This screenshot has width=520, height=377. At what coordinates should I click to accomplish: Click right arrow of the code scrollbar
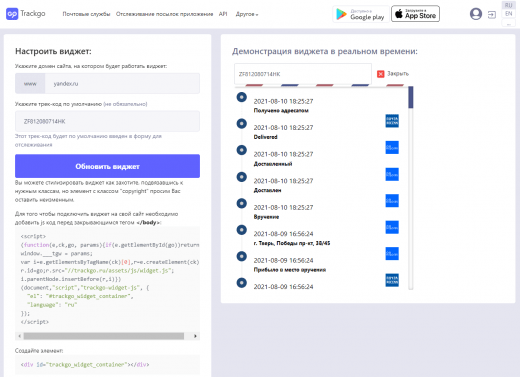click(195, 336)
